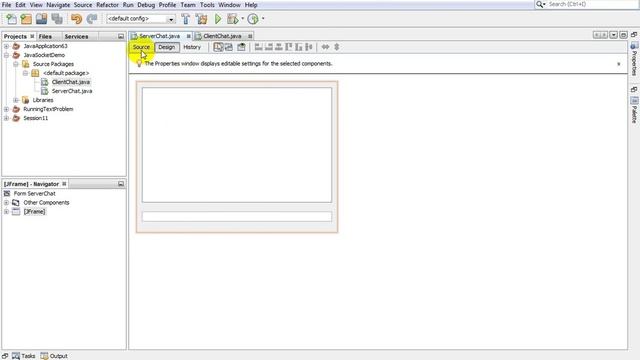640x360 pixels.
Task: Dismiss the Properties window hint message
Action: click(619, 64)
